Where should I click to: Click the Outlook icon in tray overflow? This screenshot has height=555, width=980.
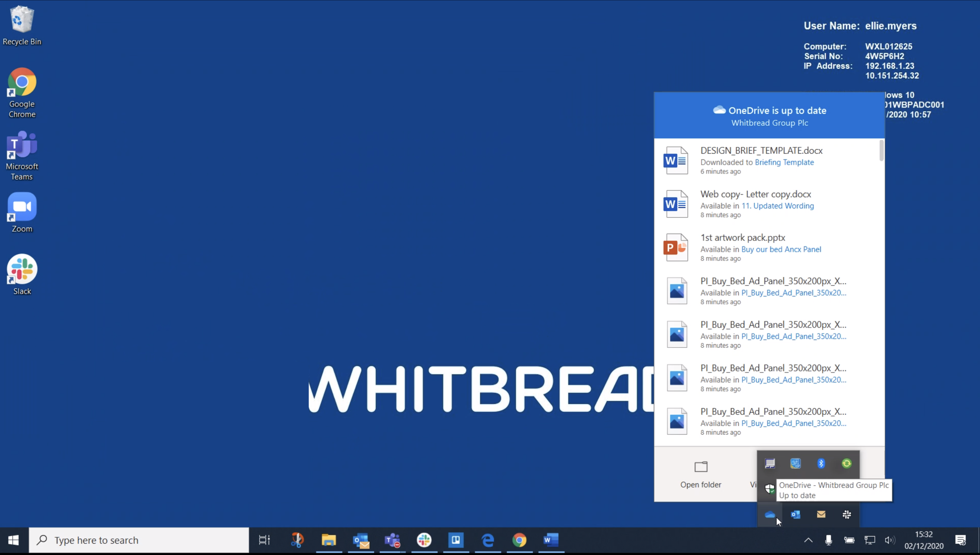coord(795,514)
